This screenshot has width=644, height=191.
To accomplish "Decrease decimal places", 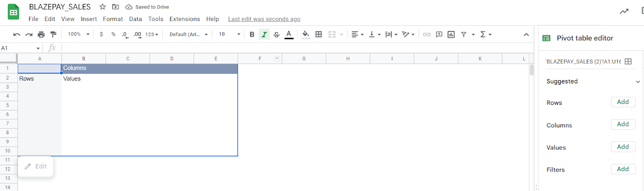I will click(125, 35).
